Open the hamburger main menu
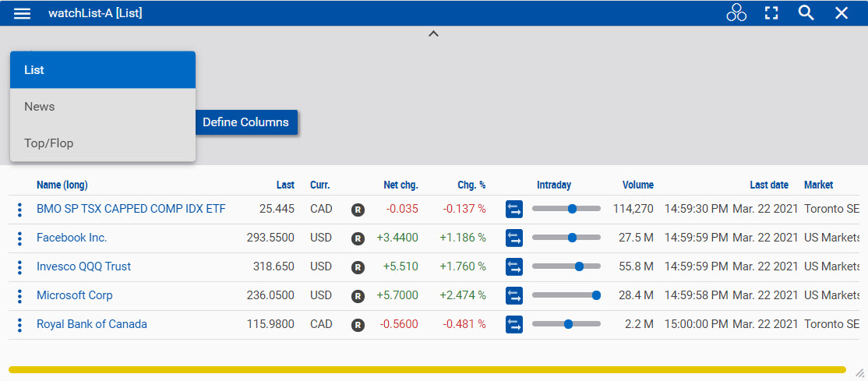This screenshot has height=381, width=868. [x=22, y=13]
